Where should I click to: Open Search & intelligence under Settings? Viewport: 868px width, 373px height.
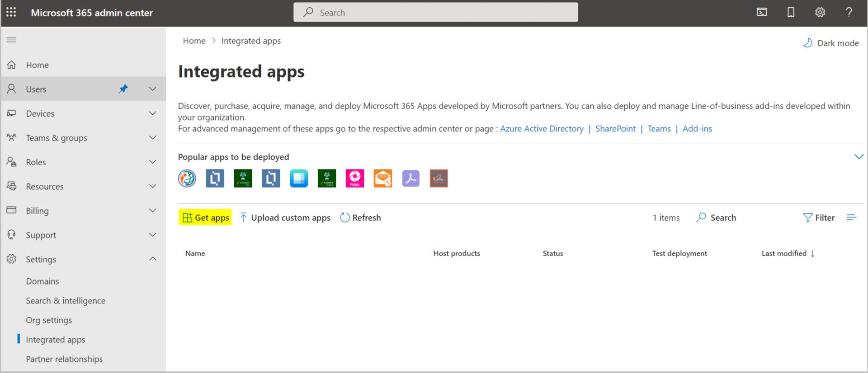point(66,301)
